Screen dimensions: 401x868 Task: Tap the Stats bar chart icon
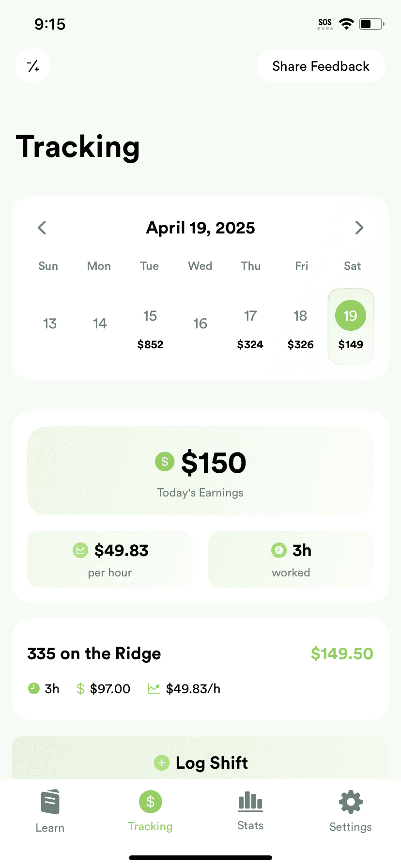(x=250, y=802)
